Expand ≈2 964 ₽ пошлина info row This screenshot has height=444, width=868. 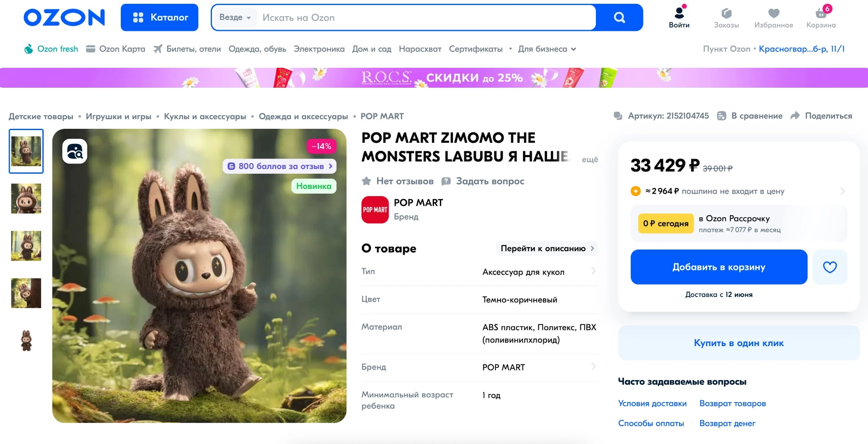[738, 191]
